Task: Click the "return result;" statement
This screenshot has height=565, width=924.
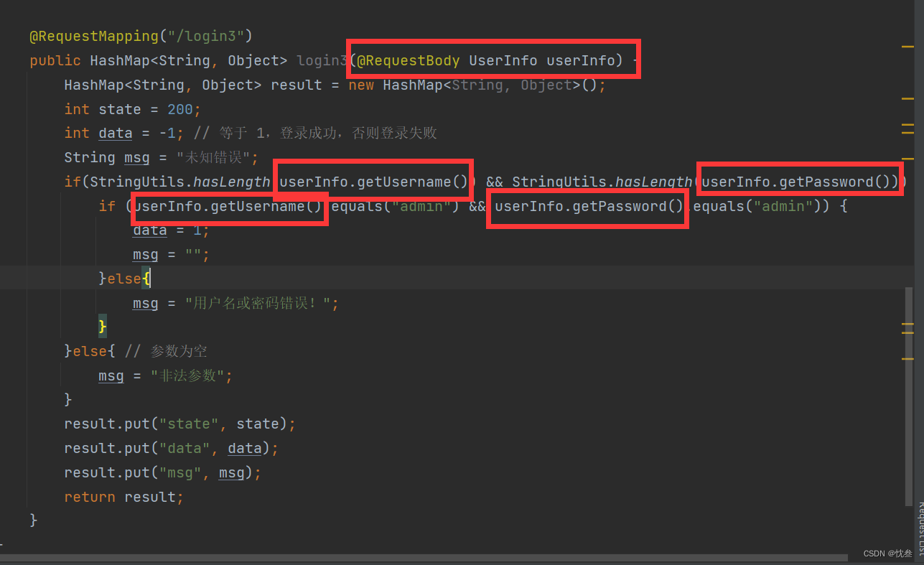Action: point(124,498)
